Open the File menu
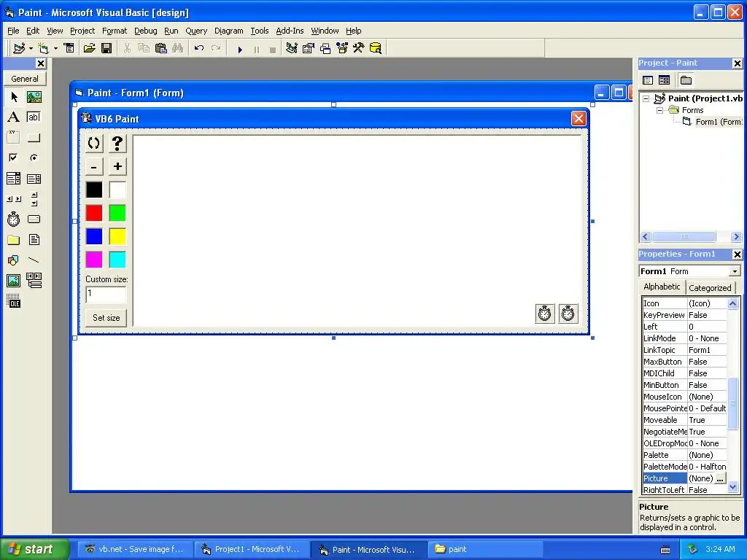This screenshot has height=560, width=747. tap(13, 31)
